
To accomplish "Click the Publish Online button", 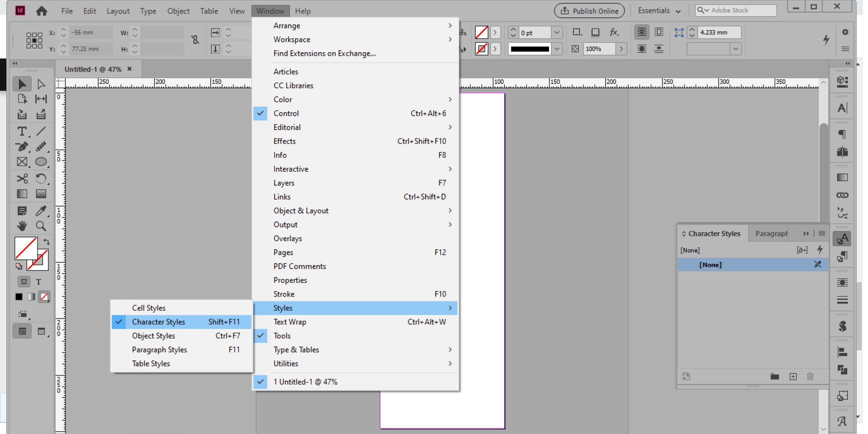I will [589, 11].
